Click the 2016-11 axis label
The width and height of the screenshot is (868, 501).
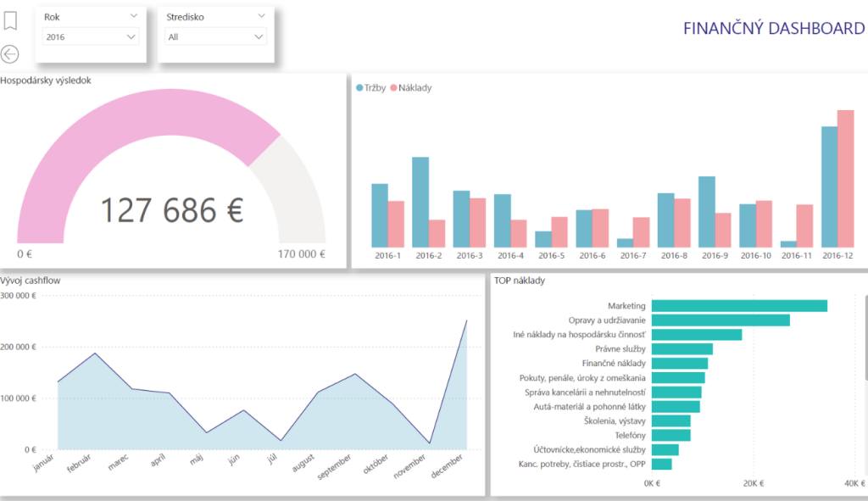[797, 256]
